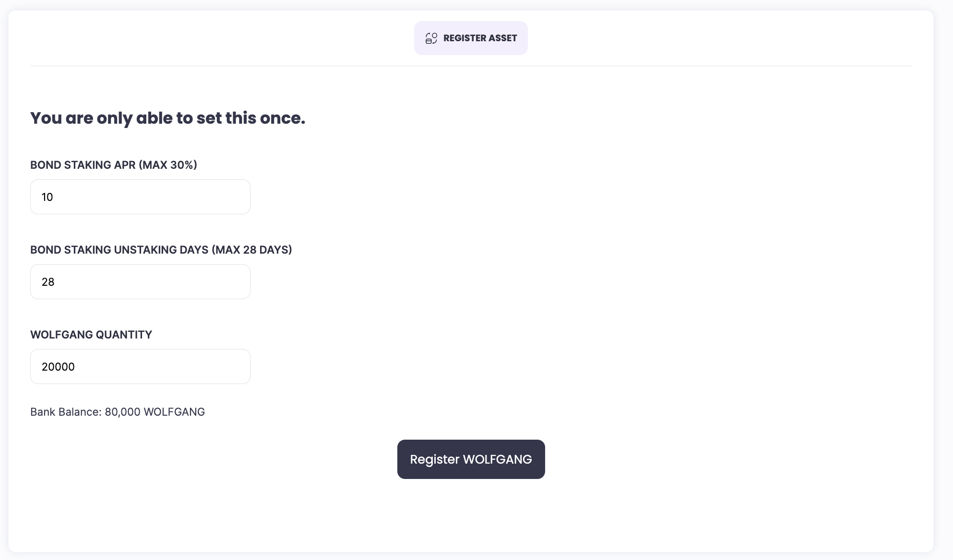Click empty right end of quantity field
This screenshot has height=560, width=953.
226,367
